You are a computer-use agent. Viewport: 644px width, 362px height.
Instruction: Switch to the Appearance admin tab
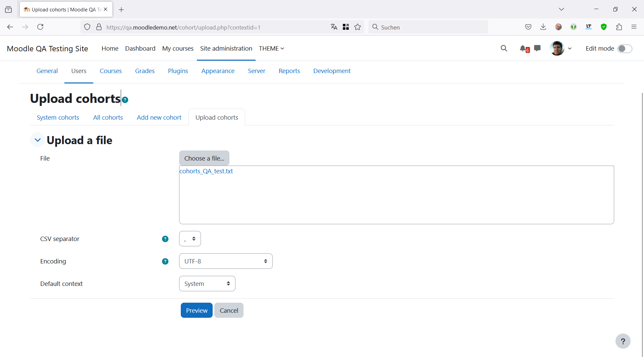(218, 71)
